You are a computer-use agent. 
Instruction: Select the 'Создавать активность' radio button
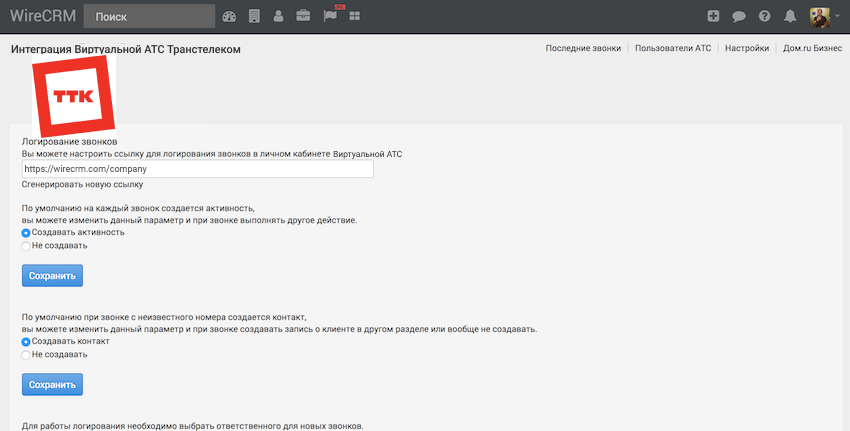(x=26, y=232)
